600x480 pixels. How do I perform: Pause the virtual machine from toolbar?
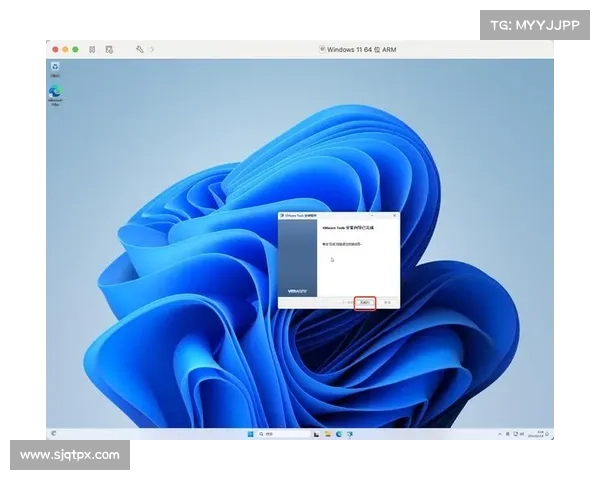pyautogui.click(x=92, y=49)
